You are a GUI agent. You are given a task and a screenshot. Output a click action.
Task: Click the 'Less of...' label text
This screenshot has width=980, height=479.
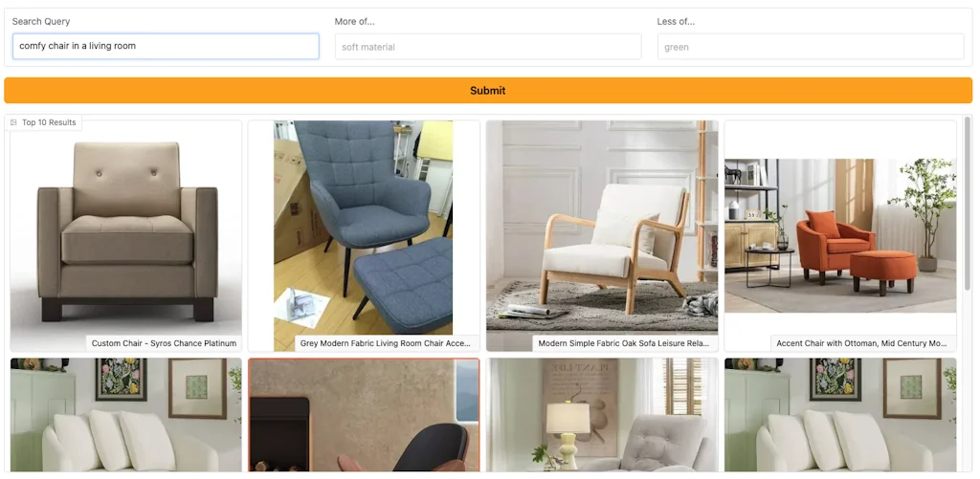(x=676, y=21)
